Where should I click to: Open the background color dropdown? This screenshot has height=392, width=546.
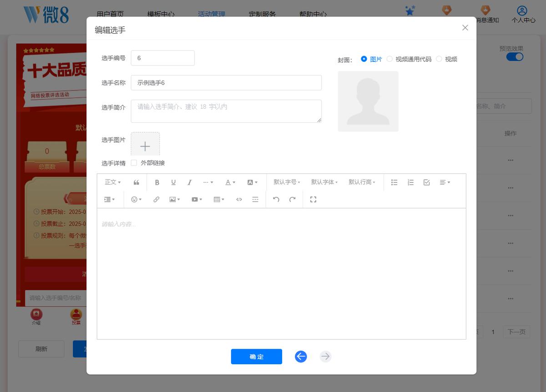[x=252, y=182]
